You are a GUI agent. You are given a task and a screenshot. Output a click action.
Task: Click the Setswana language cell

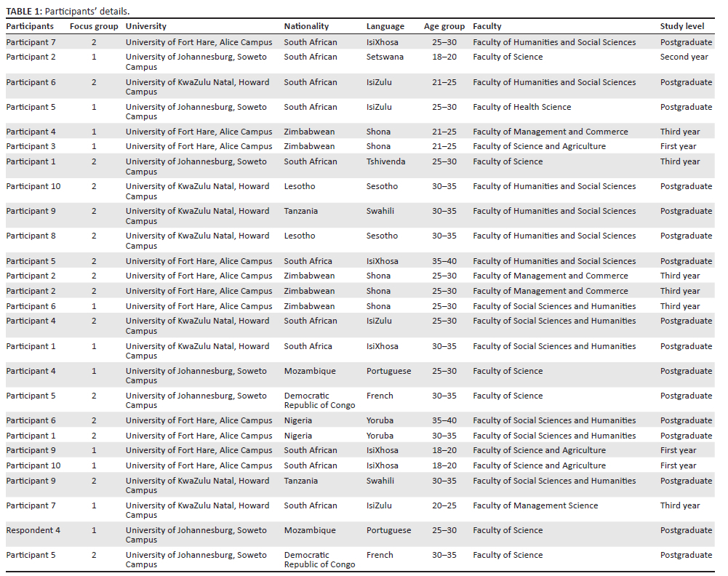click(385, 57)
